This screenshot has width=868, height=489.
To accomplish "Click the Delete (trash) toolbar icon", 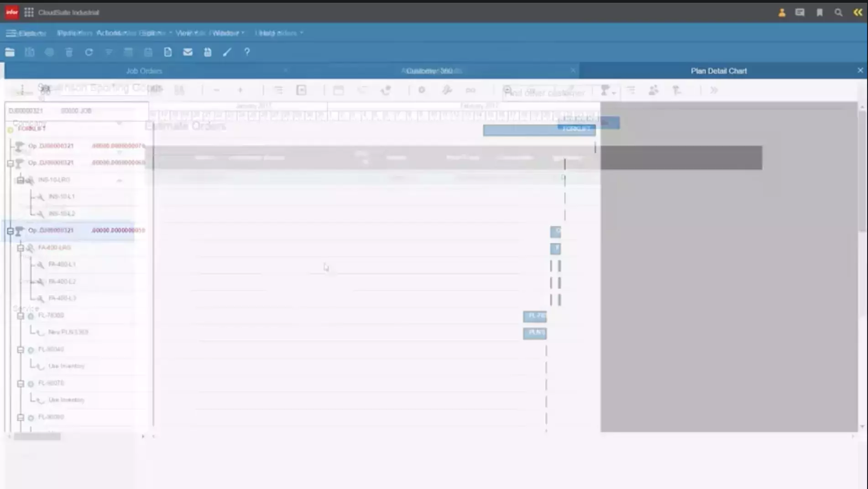I will coord(69,52).
